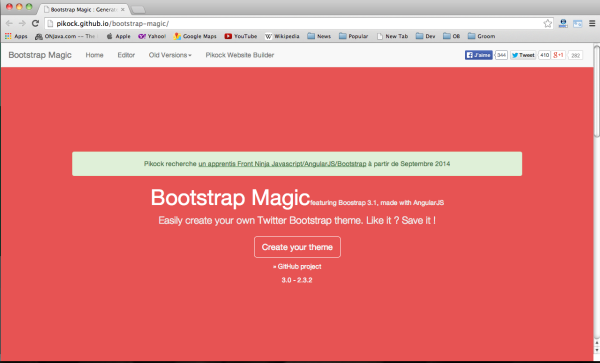Click the scrollbar down arrow
The width and height of the screenshot is (600, 363).
click(x=597, y=350)
